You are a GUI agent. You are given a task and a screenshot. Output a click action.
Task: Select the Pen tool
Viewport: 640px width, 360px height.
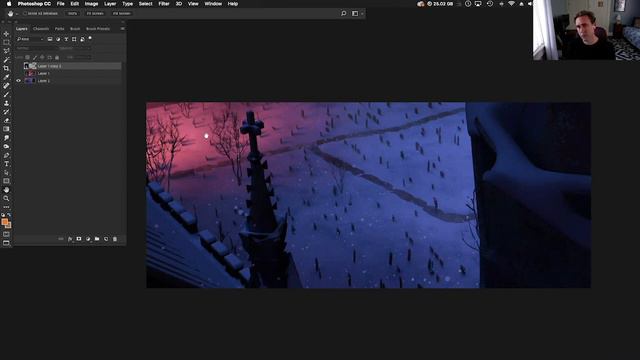click(x=6, y=155)
